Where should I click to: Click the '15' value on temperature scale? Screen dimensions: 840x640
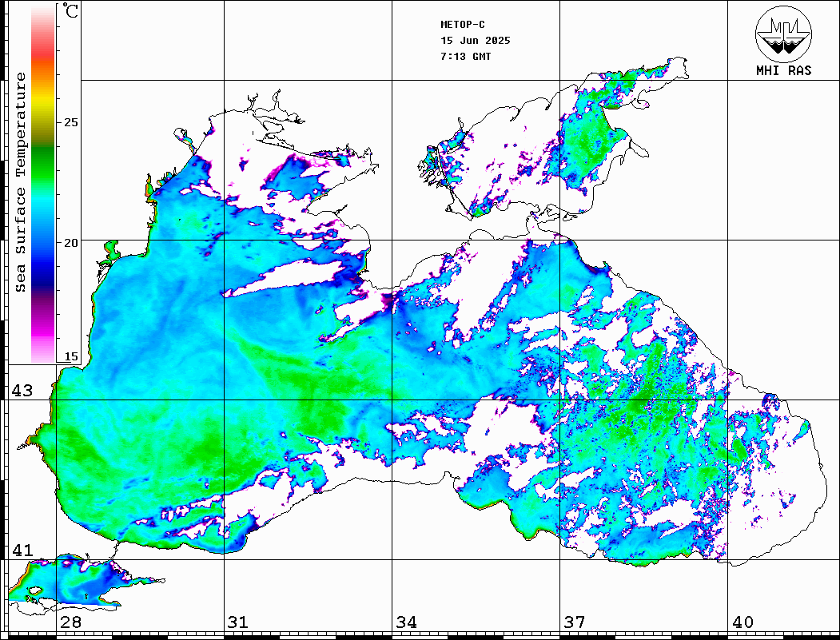pos(70,356)
